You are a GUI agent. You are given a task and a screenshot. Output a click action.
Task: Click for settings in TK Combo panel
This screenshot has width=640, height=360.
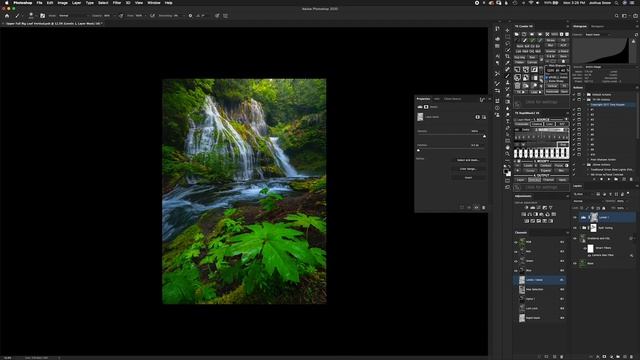pos(542,102)
